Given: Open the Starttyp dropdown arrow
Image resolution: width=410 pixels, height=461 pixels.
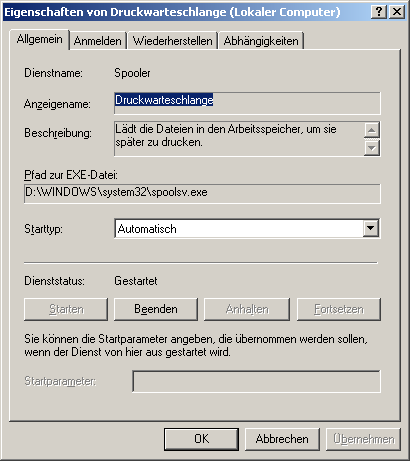Looking at the screenshot, I should (370, 228).
